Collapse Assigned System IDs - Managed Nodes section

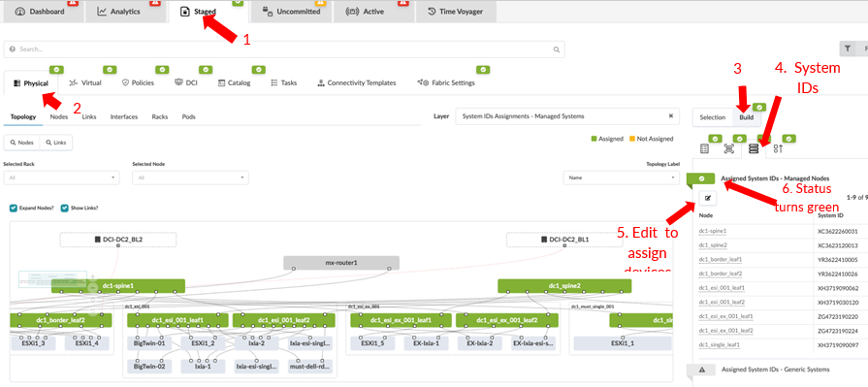point(775,178)
